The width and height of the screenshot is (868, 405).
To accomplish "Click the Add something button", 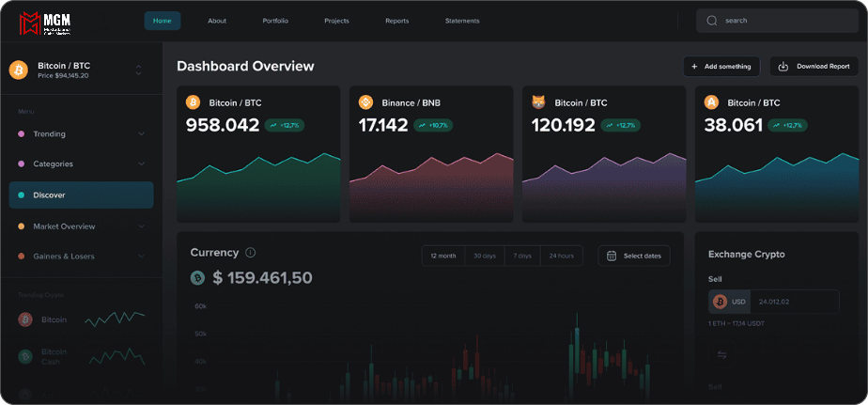I will point(721,67).
